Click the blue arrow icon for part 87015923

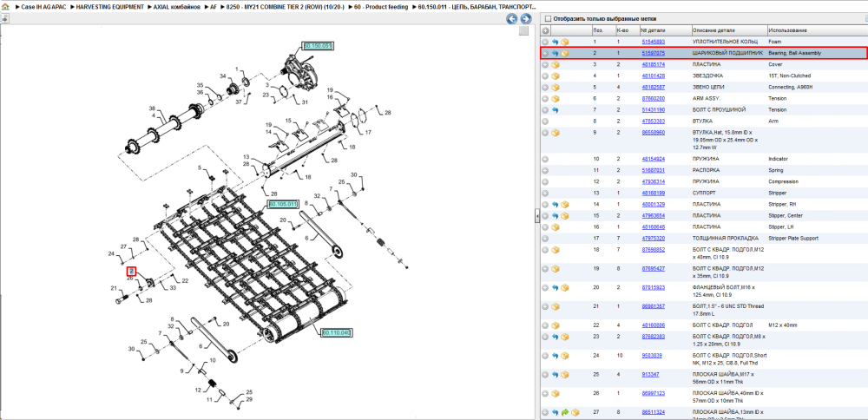556,288
